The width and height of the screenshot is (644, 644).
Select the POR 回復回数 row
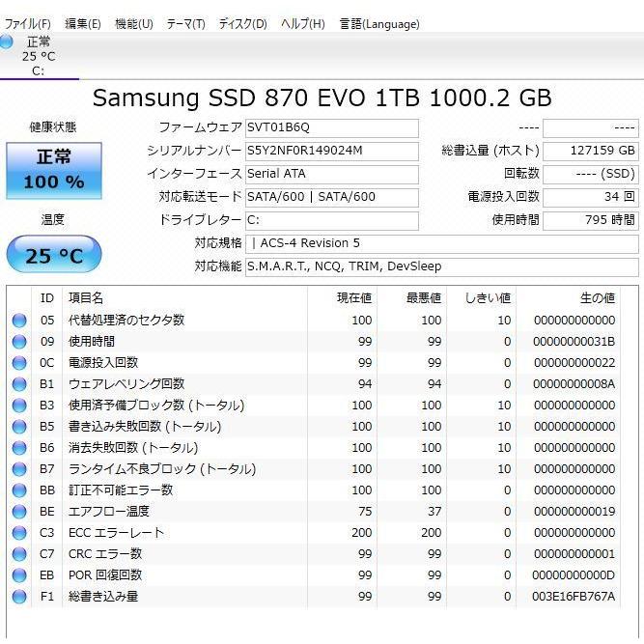(314, 575)
